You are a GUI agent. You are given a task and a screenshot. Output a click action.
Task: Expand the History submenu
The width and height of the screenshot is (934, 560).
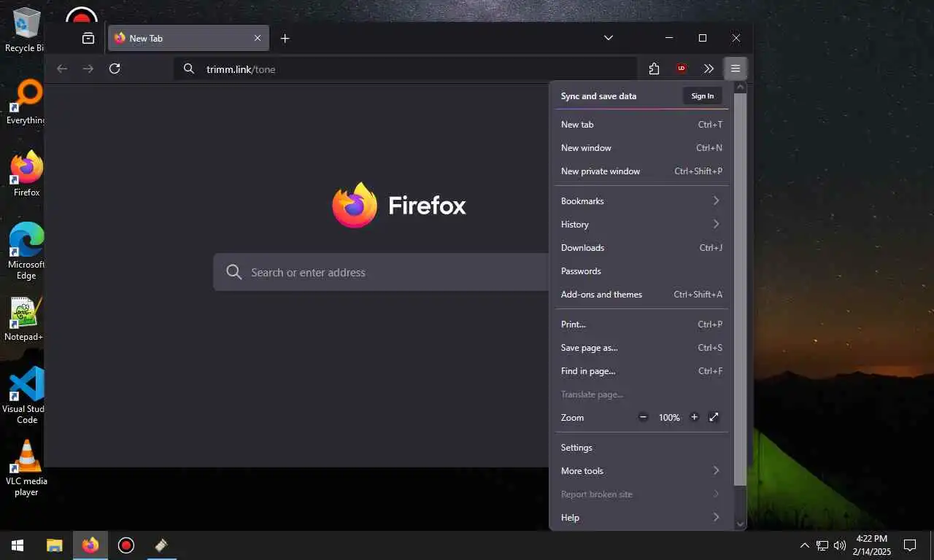pos(641,225)
